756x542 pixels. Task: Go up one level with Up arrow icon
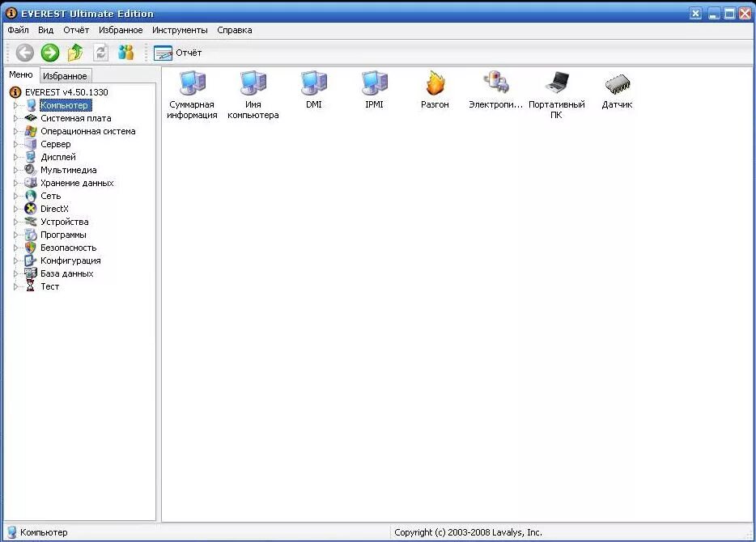click(75, 53)
